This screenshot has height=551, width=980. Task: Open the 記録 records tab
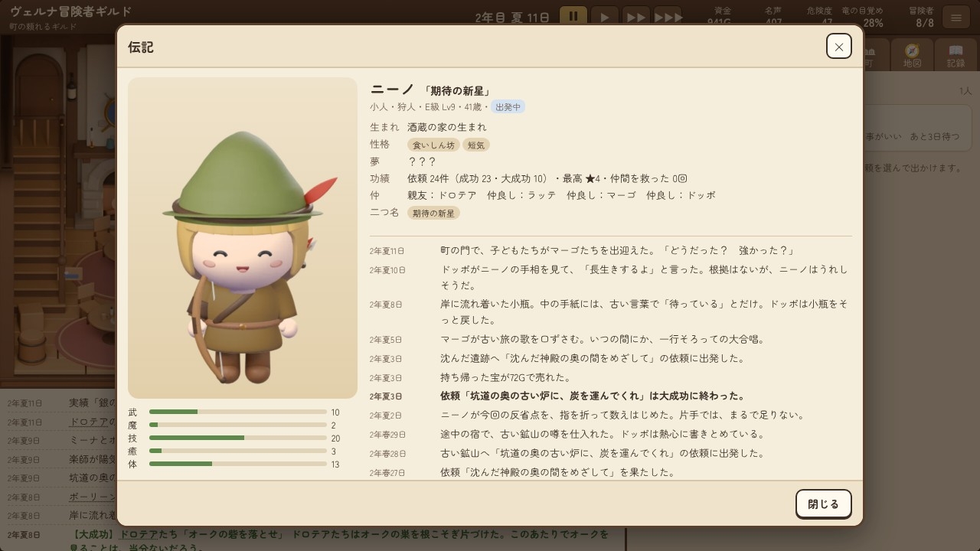click(x=956, y=56)
